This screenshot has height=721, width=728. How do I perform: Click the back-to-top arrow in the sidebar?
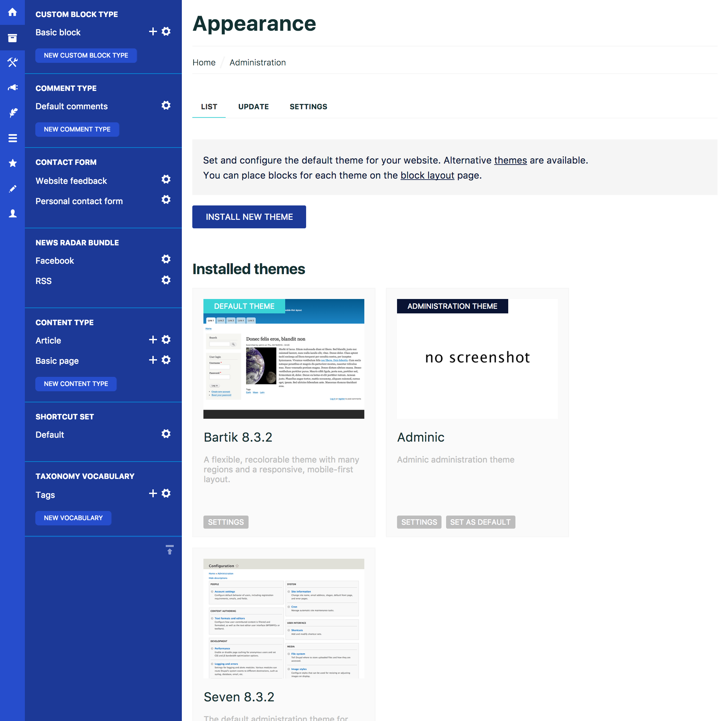tap(169, 550)
